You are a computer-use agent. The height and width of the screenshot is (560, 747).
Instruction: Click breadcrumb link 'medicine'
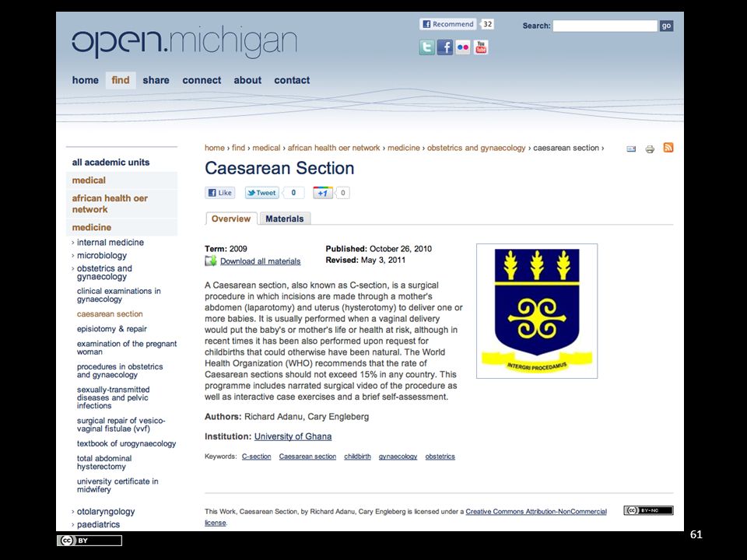[404, 148]
